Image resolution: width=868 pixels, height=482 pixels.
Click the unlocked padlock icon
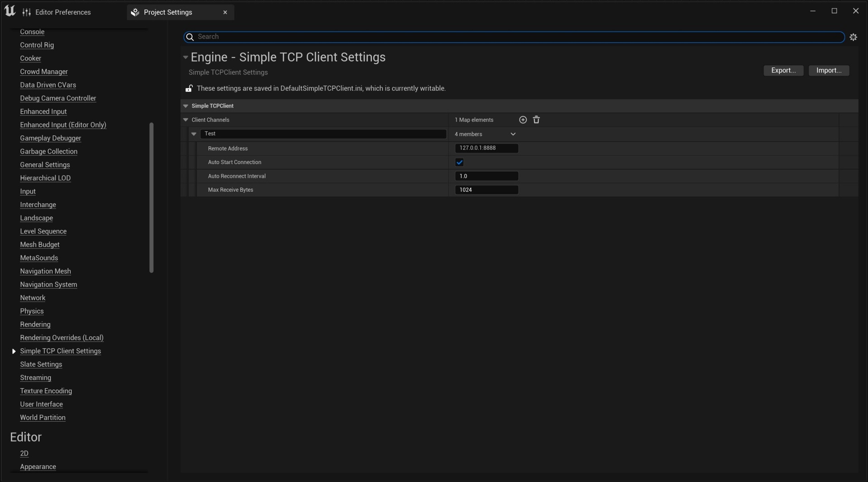pyautogui.click(x=189, y=89)
